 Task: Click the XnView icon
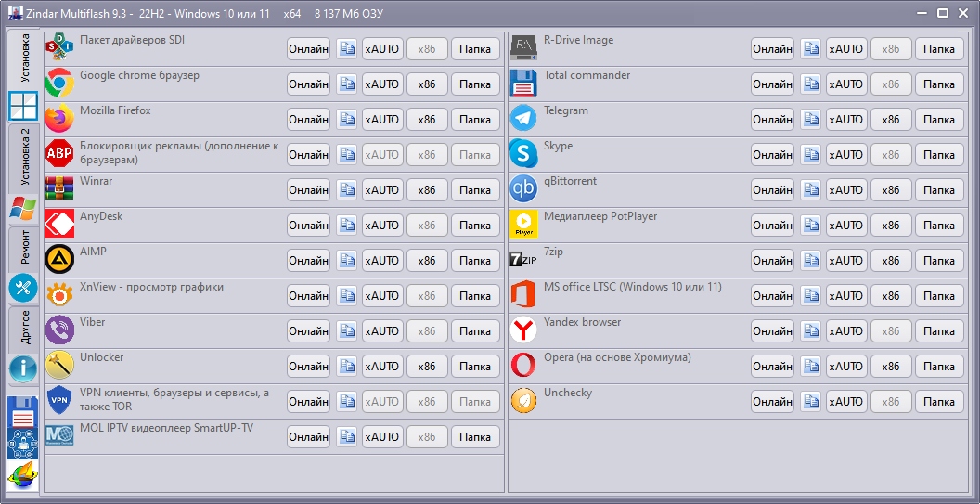59,295
